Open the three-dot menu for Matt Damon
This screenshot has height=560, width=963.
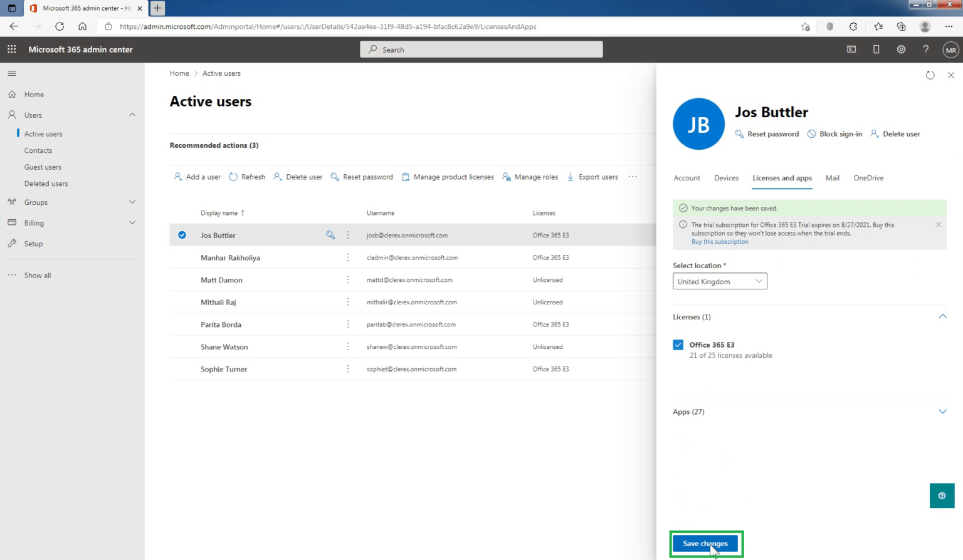tap(348, 279)
